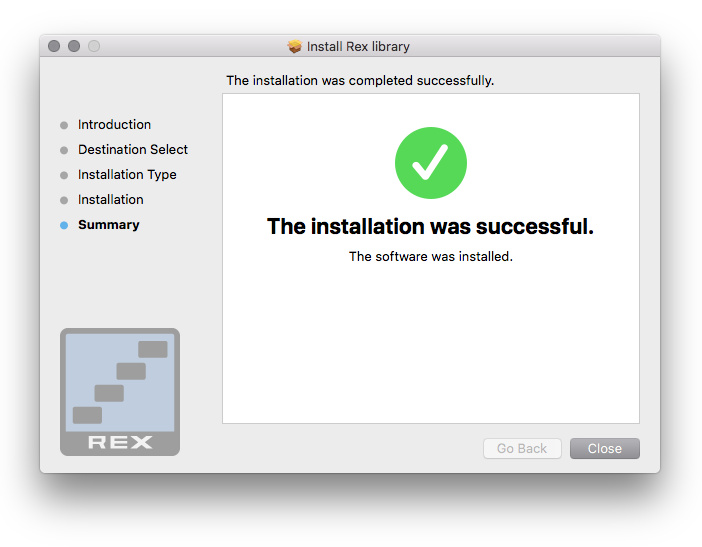Click the greyed-out Go Back button
Viewport: 702px width, 547px height.
click(522, 448)
